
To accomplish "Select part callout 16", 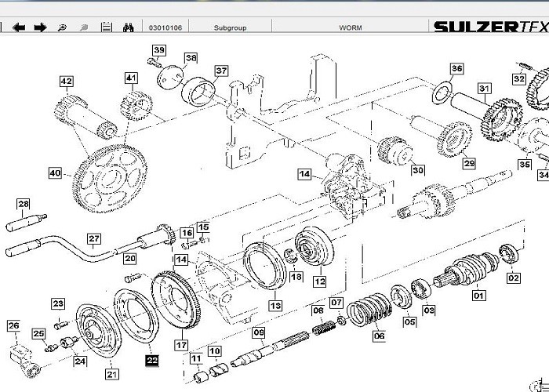I will coord(187,233).
